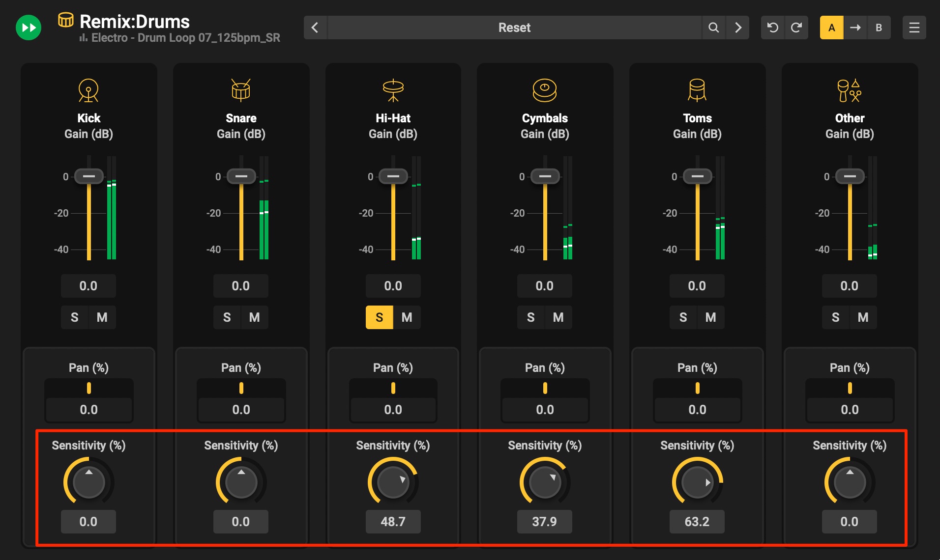The height and width of the screenshot is (560, 940).
Task: Click the Cymbals gain value field
Action: (x=545, y=286)
